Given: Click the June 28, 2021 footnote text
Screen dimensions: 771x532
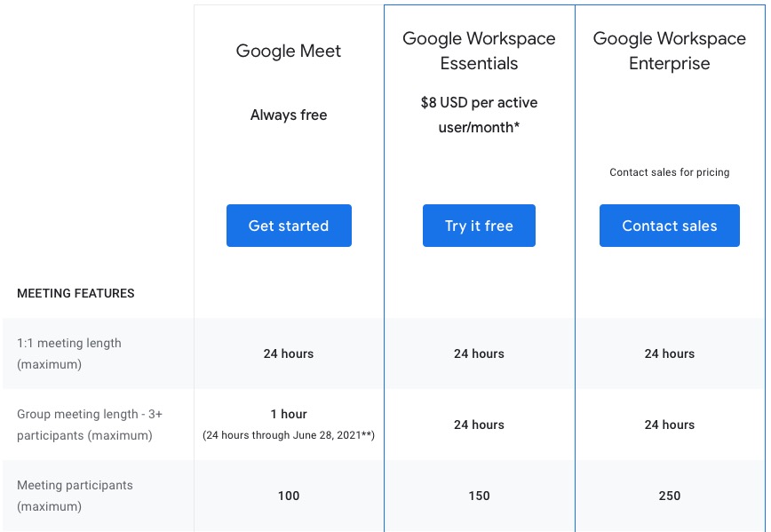Looking at the screenshot, I should (289, 435).
